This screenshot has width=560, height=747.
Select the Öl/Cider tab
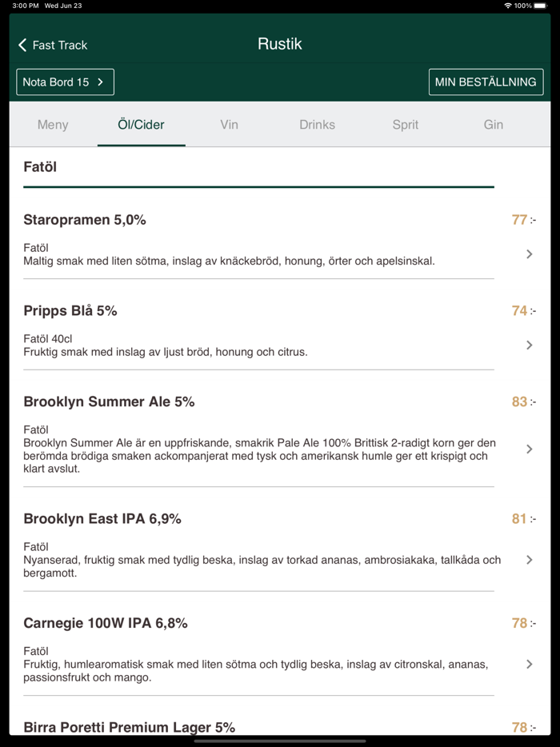141,125
